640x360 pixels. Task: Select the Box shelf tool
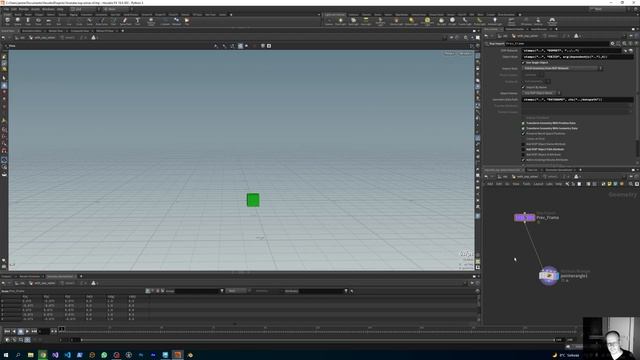[7, 21]
